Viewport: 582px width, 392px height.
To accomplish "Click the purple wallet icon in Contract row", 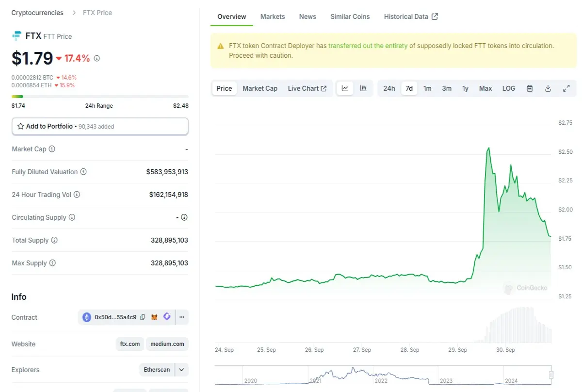I will 167,317.
